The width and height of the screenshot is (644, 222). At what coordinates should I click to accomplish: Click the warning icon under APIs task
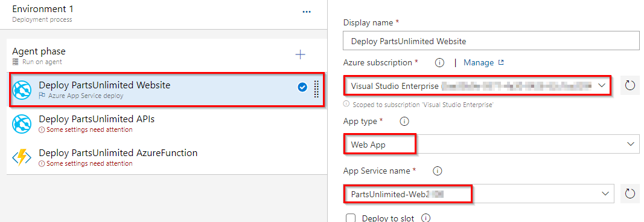42,129
